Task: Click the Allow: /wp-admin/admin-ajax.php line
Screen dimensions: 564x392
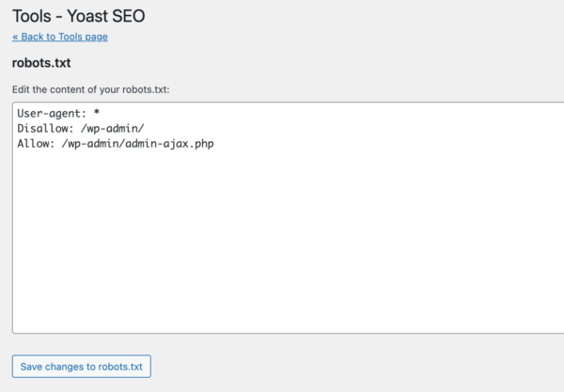Action: (x=115, y=144)
